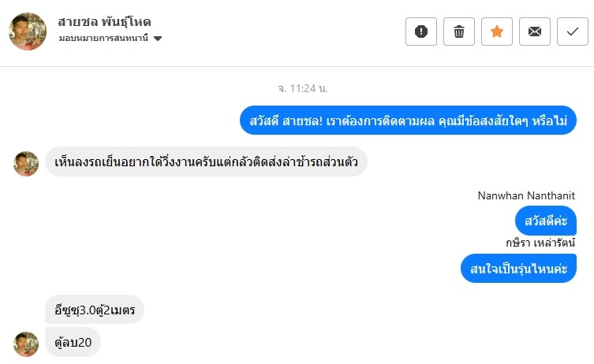Click agent name Nanwhan Nanthanit
The width and height of the screenshot is (594, 364).
(526, 195)
